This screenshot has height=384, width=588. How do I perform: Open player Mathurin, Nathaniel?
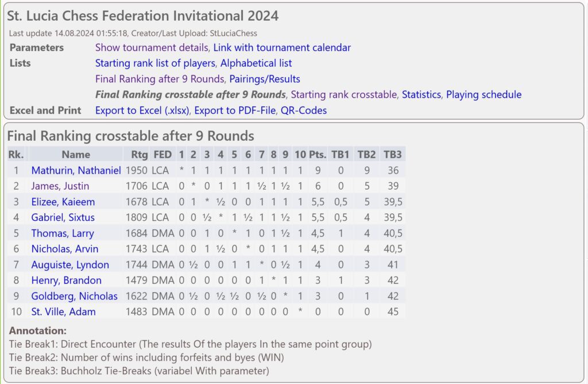tap(76, 170)
